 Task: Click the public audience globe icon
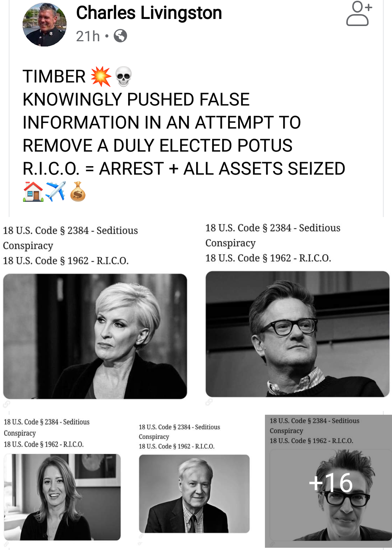pos(120,36)
